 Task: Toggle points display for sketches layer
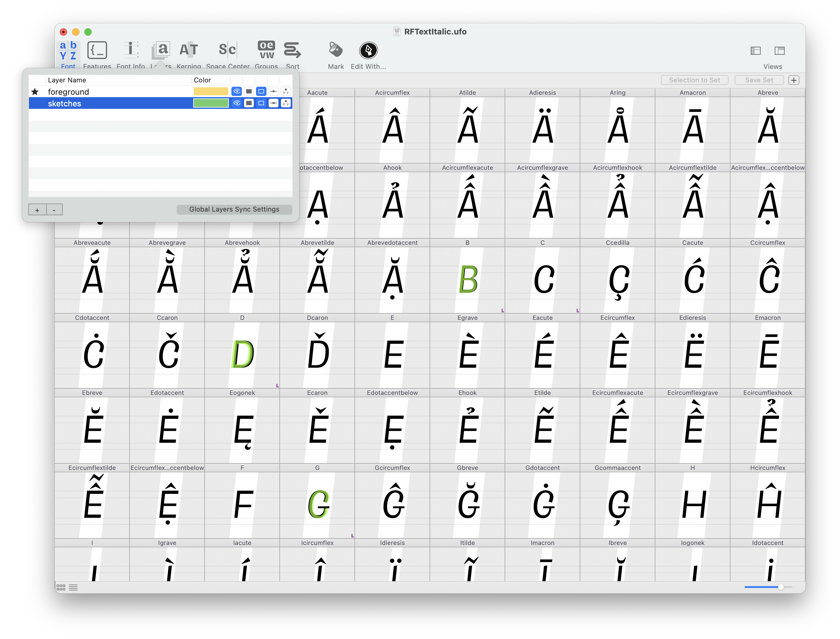click(x=273, y=103)
